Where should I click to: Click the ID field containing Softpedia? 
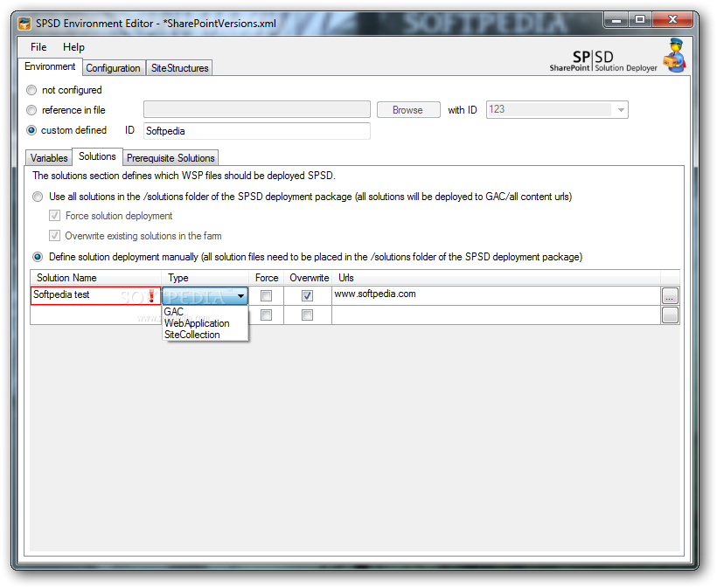pyautogui.click(x=257, y=131)
